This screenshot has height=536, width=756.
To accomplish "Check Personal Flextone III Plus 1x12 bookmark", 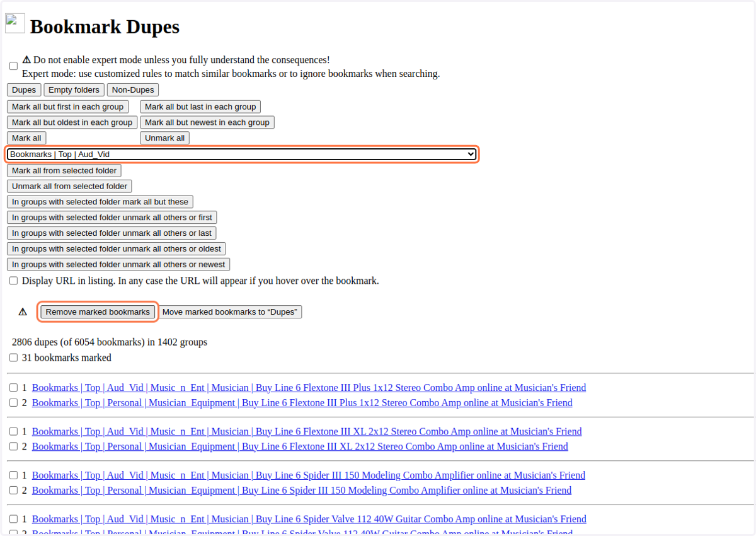I will pos(13,403).
